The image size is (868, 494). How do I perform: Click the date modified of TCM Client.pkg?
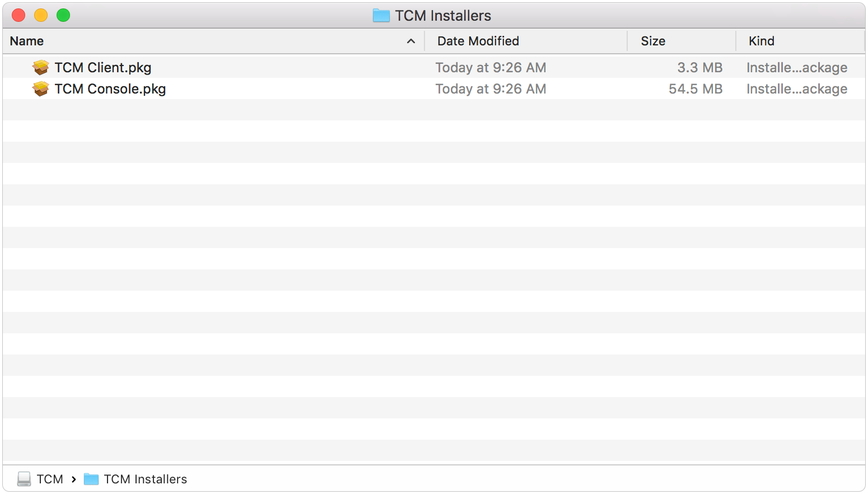click(x=491, y=68)
